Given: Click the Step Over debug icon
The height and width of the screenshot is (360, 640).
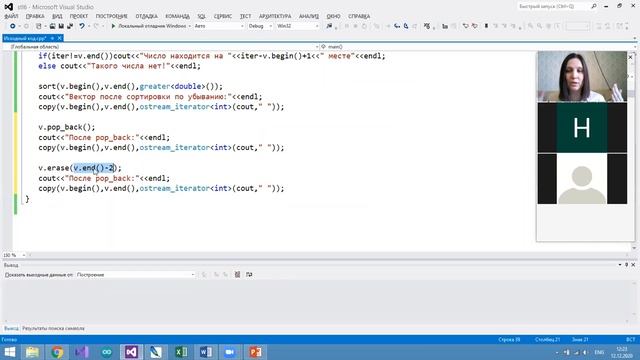Looking at the screenshot, I should [406, 26].
